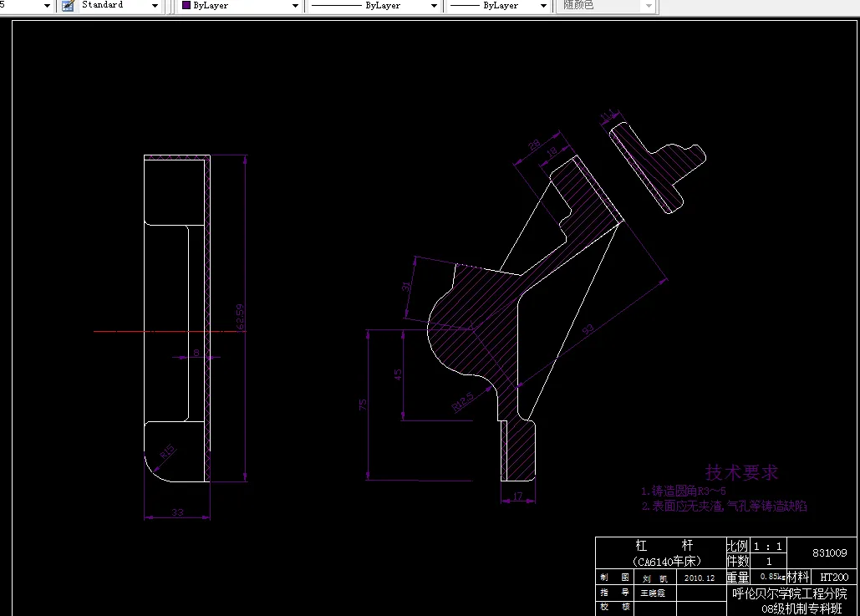Click note 2.表面应无夹渣 text
Screen dimensions: 860x616
click(x=724, y=506)
